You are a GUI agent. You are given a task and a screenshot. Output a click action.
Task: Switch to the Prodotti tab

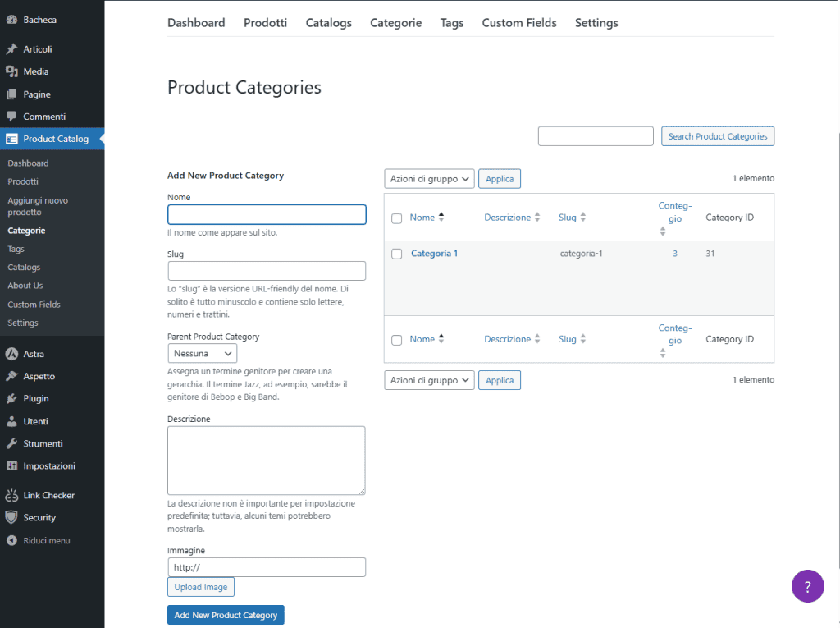[x=265, y=23]
